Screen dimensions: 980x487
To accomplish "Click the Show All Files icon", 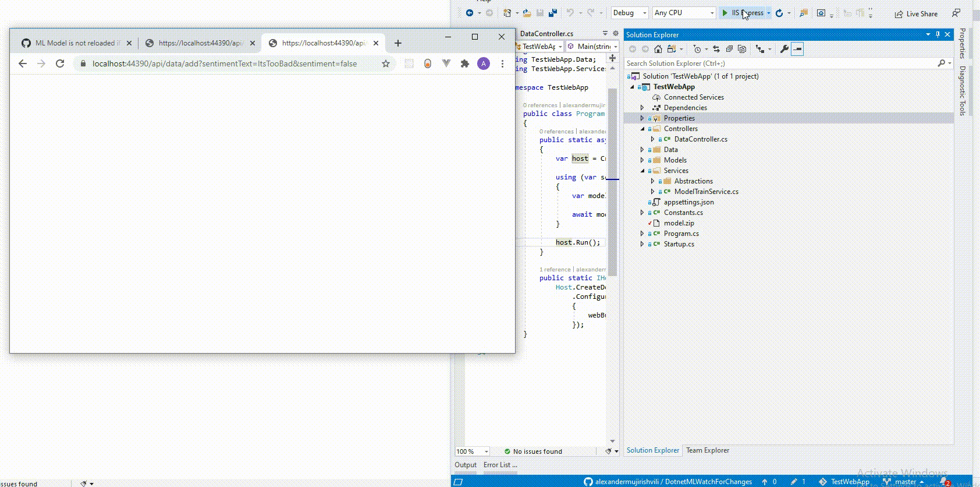I will (x=742, y=49).
